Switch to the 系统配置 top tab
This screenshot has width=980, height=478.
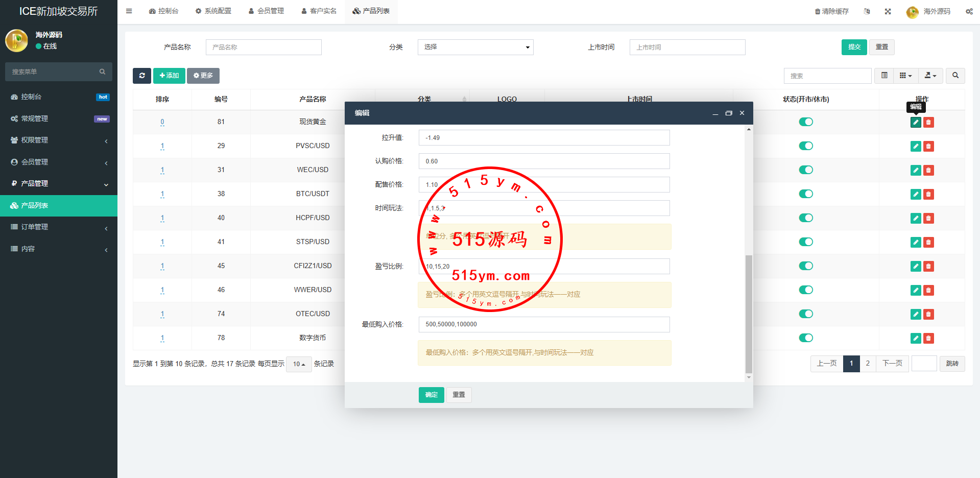pos(213,11)
